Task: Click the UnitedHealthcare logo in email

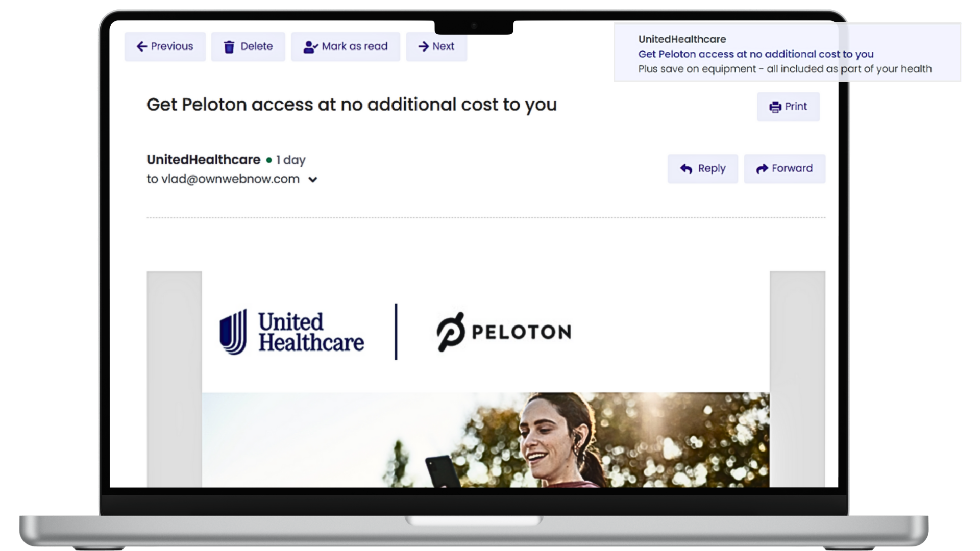Action: (x=291, y=332)
